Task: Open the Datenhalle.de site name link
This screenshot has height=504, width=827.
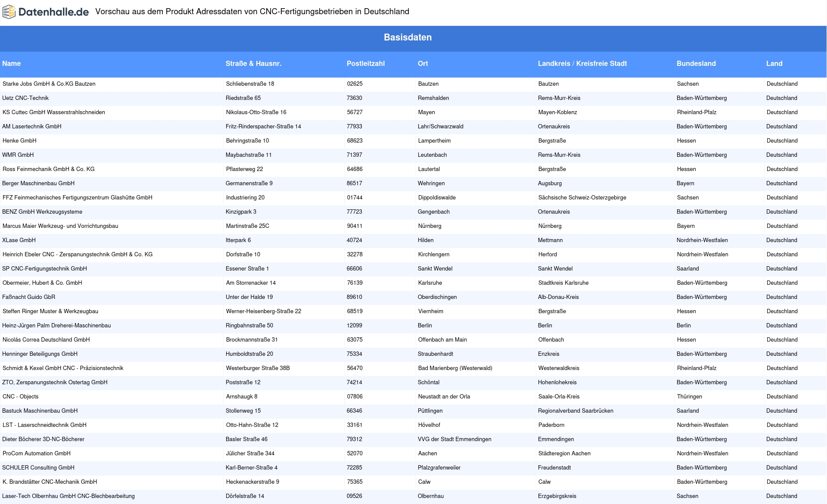Action: [x=53, y=12]
